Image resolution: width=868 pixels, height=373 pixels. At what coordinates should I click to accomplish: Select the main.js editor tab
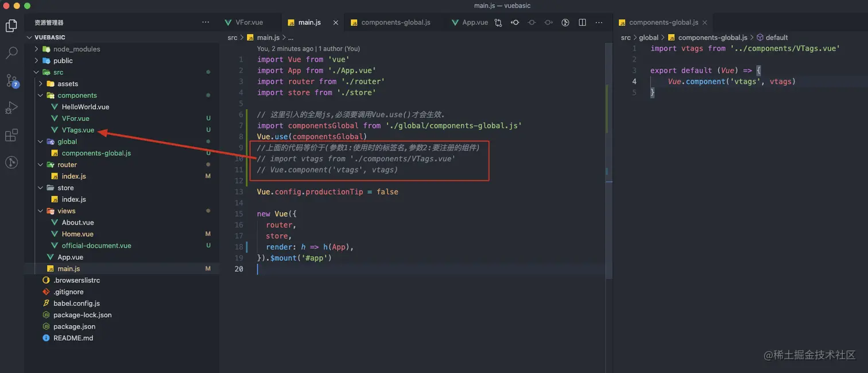[309, 22]
